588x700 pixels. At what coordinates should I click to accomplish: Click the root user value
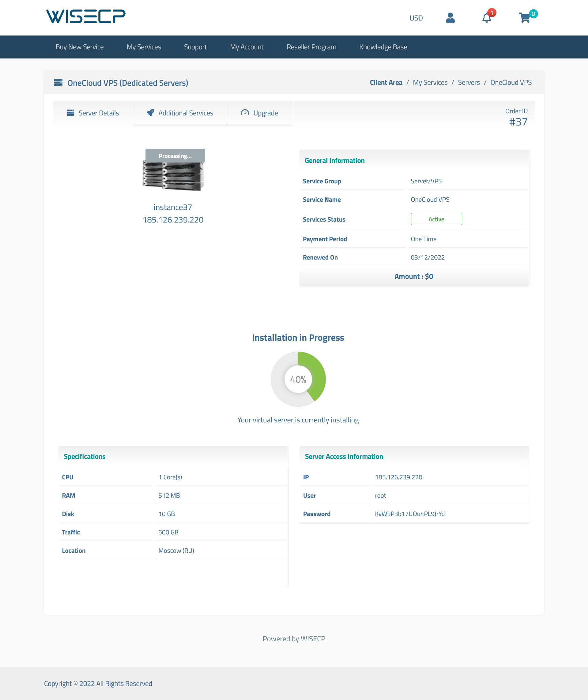pos(380,496)
